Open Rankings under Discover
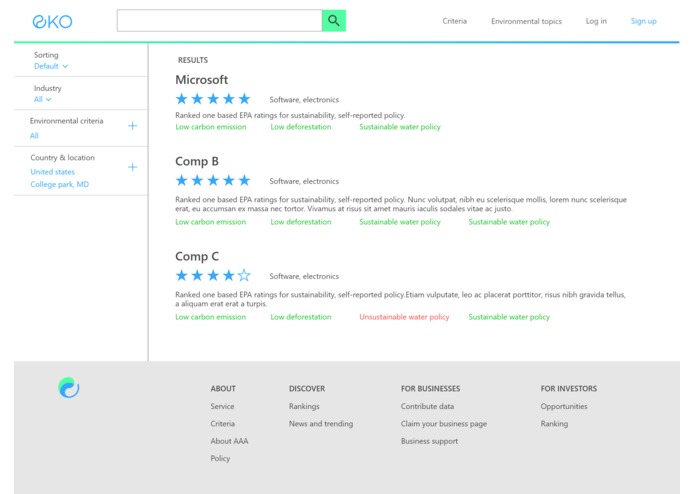695x494 pixels. pyautogui.click(x=304, y=406)
